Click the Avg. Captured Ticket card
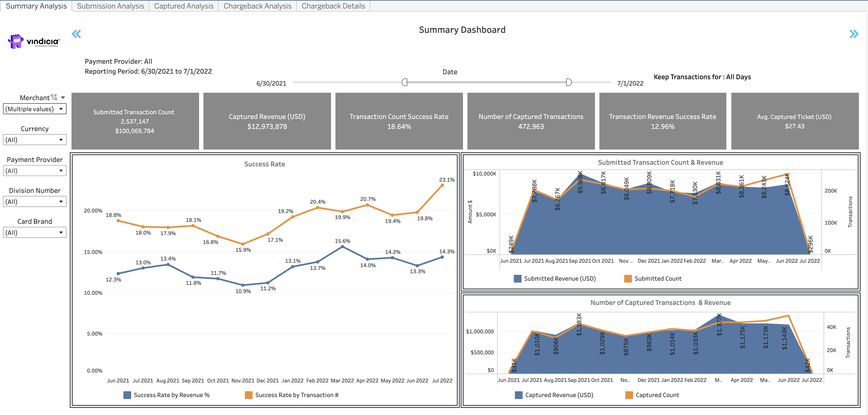868x415 pixels. (x=795, y=121)
